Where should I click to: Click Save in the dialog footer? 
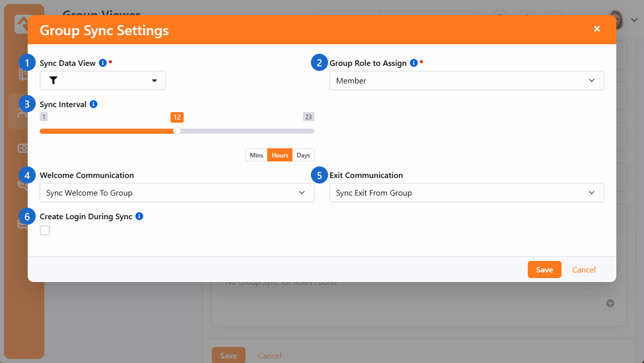pyautogui.click(x=544, y=269)
